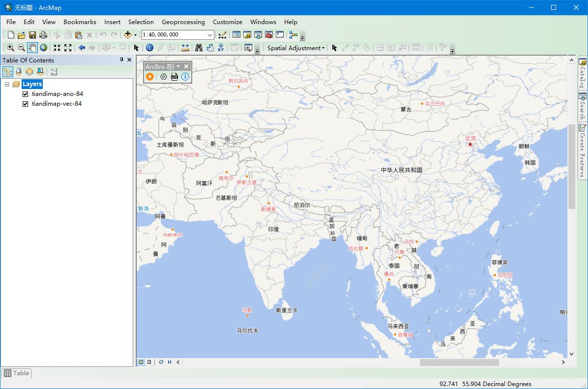
Task: Open the Spatial Adjustment dropdown menu
Action: pyautogui.click(x=296, y=48)
